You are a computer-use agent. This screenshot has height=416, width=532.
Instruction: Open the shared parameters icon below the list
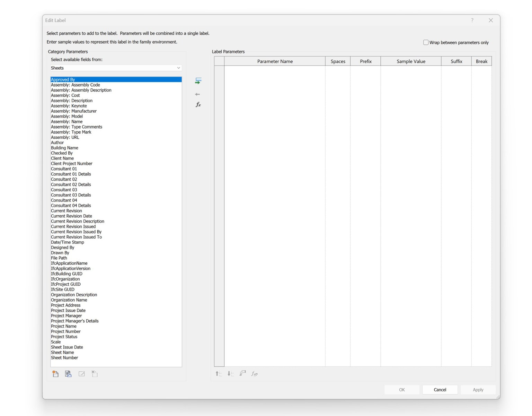coord(68,374)
